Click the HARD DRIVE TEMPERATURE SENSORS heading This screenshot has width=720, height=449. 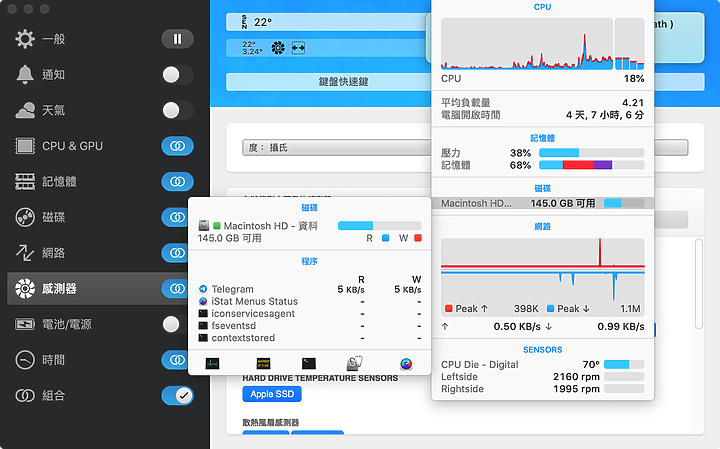320,378
